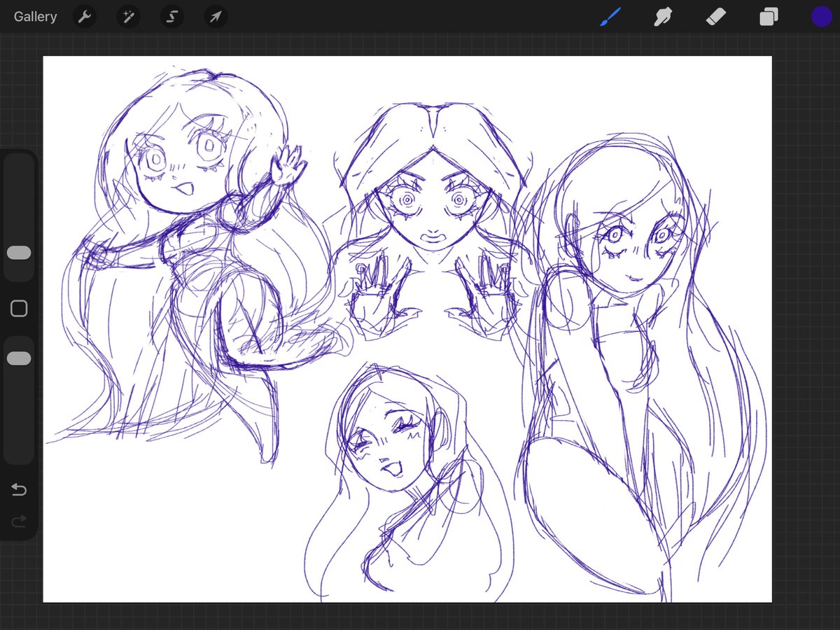Undo the last stroke
Image resolution: width=840 pixels, height=630 pixels.
tap(19, 489)
